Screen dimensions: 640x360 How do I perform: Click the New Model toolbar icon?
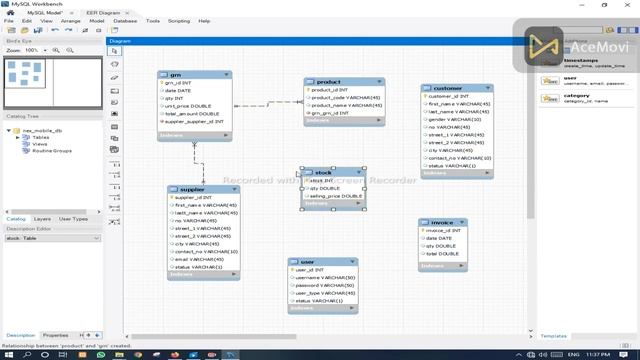coord(11,30)
